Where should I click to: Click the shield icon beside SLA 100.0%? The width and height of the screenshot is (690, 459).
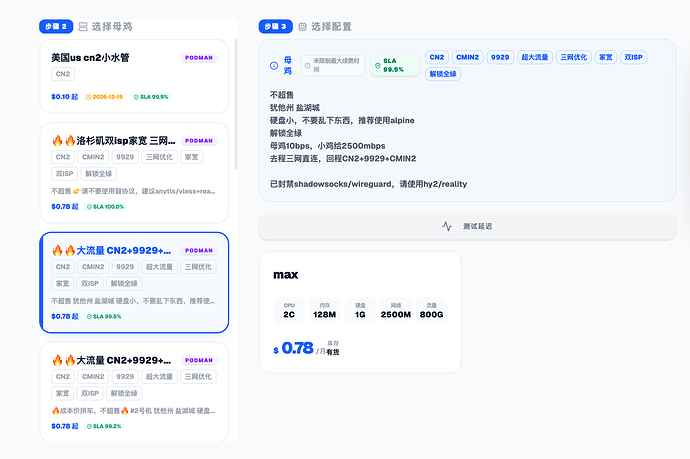89,207
